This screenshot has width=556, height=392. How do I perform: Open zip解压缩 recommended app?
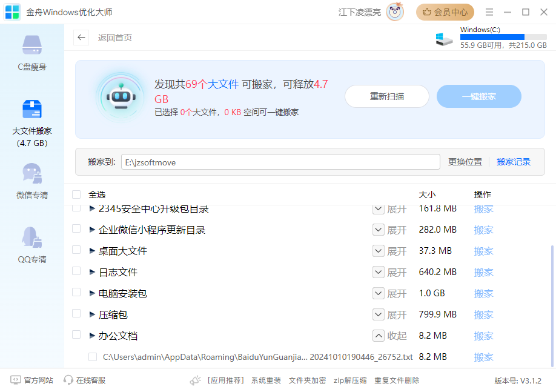click(x=350, y=380)
